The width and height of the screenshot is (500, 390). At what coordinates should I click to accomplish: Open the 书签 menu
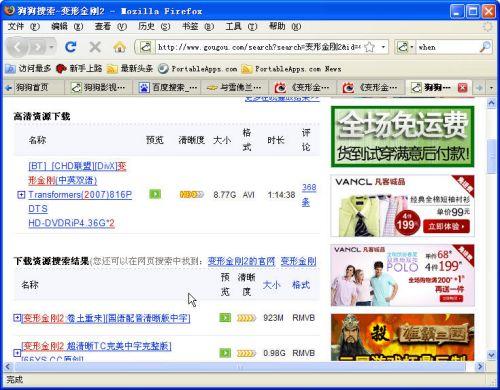tap(198, 26)
